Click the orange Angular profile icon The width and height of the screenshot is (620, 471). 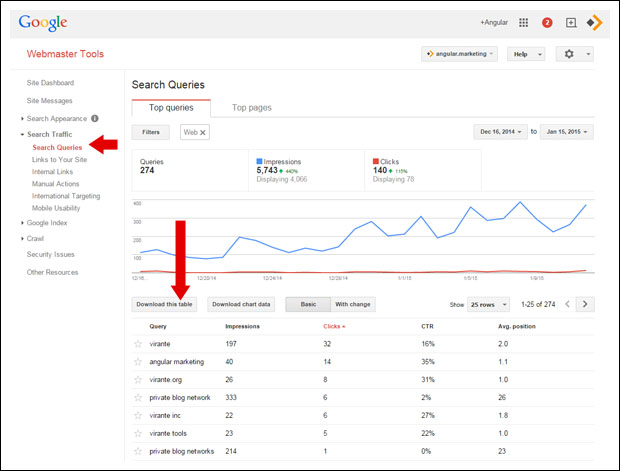click(x=594, y=23)
